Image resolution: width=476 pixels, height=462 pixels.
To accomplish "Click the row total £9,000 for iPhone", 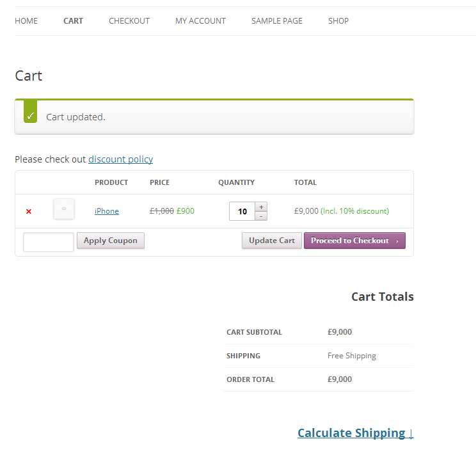I will point(306,211).
